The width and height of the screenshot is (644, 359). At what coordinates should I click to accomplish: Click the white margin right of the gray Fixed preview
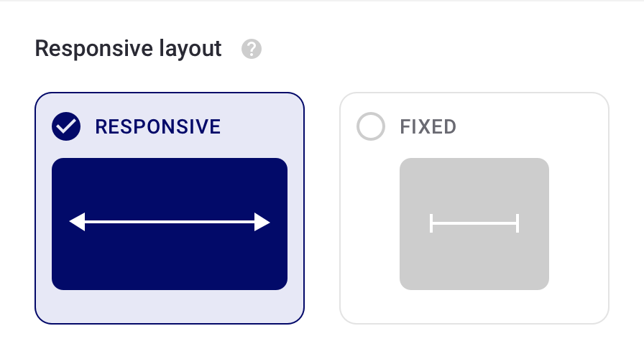(x=578, y=224)
